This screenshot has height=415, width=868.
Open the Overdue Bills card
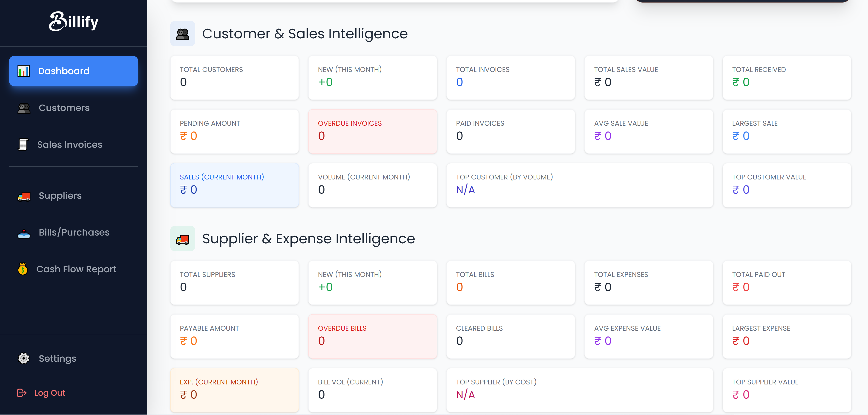372,336
